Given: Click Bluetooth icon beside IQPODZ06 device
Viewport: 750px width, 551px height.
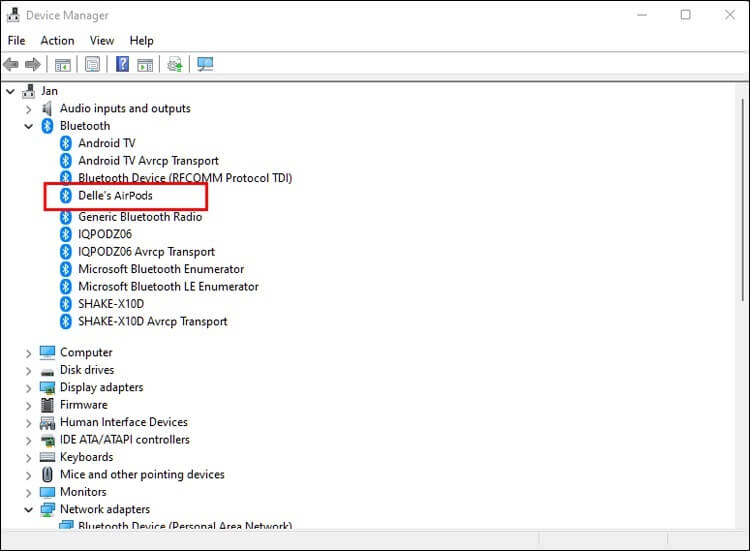Looking at the screenshot, I should pyautogui.click(x=66, y=234).
